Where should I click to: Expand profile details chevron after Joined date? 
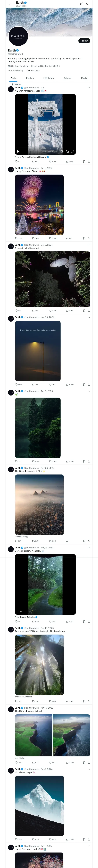tap(60, 66)
